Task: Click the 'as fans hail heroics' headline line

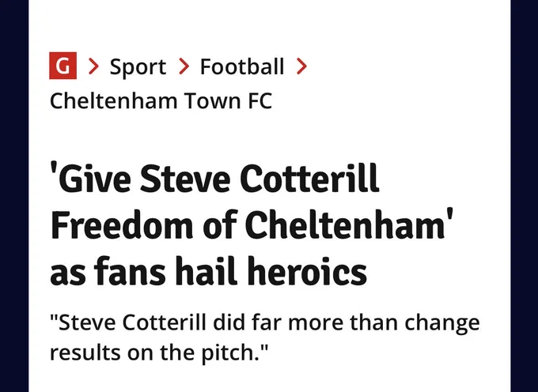Action: click(x=209, y=271)
